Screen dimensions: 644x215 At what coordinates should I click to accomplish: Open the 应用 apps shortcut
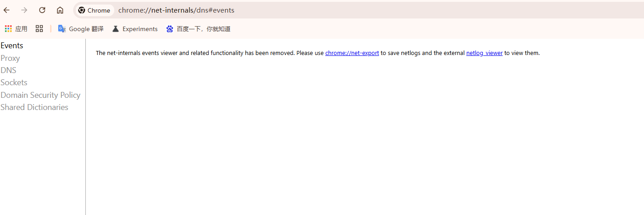(16, 29)
